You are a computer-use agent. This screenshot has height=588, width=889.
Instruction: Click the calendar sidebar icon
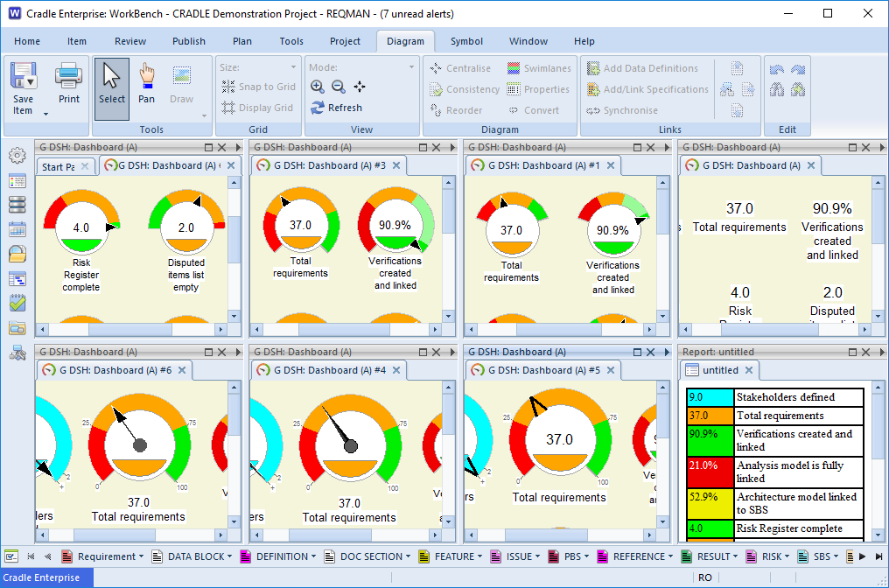(x=17, y=229)
